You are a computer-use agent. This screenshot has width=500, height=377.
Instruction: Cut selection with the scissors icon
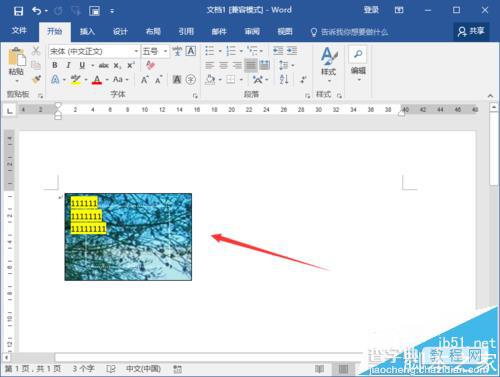(36, 51)
